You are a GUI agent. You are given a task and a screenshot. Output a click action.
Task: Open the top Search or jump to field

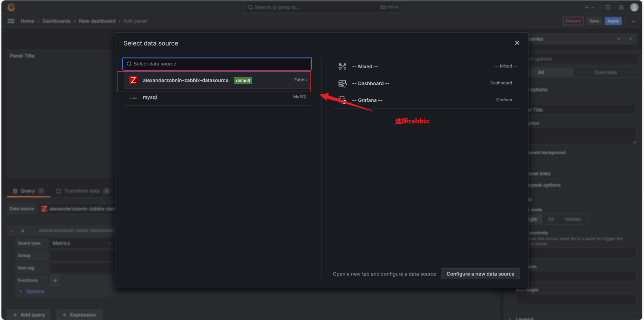(x=323, y=7)
